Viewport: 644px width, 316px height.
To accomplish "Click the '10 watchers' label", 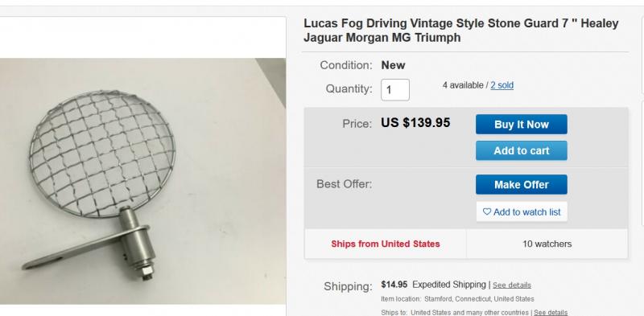I will pos(547,244).
